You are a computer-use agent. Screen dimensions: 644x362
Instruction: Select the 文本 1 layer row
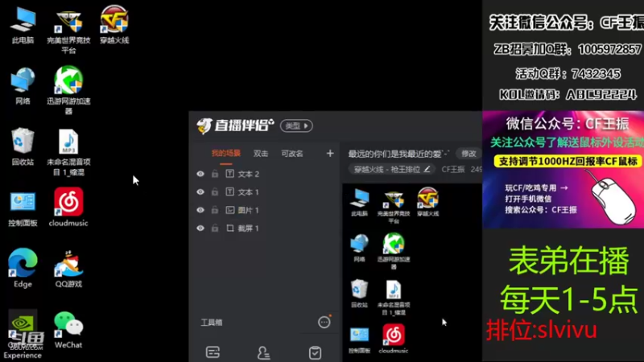(266, 192)
